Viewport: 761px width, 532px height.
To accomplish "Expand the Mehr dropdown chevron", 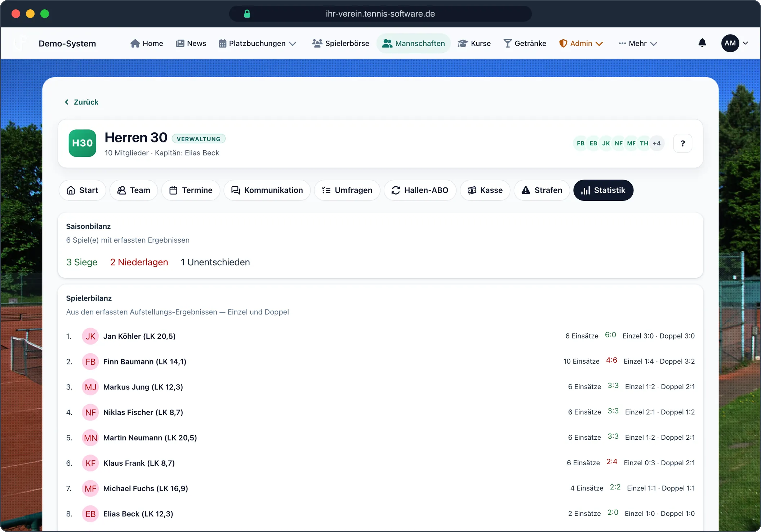I will [654, 44].
